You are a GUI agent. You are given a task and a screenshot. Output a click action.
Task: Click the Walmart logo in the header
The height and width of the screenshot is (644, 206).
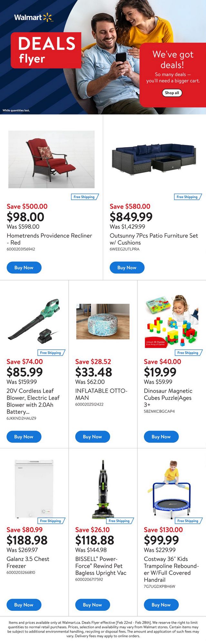[x=33, y=17]
